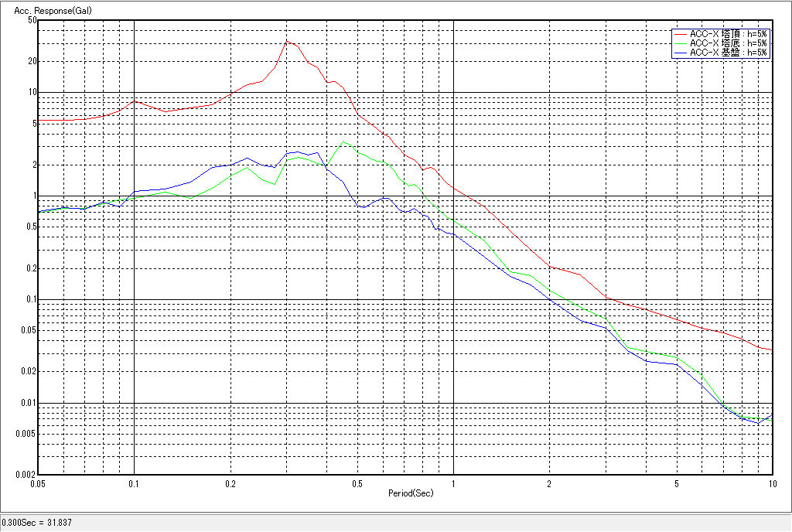Click the y-axis tick label '0.01'
Image resolution: width=792 pixels, height=532 pixels.
click(x=29, y=404)
